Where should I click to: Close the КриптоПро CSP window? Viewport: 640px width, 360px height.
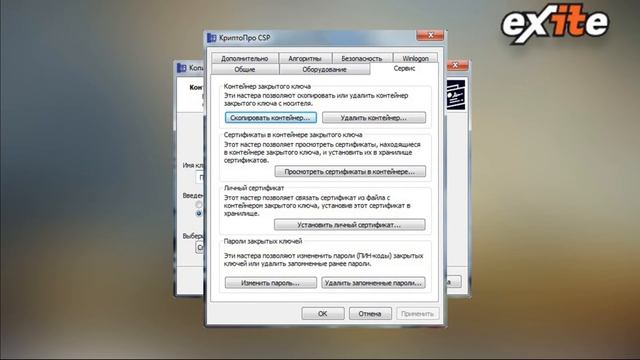click(430, 36)
